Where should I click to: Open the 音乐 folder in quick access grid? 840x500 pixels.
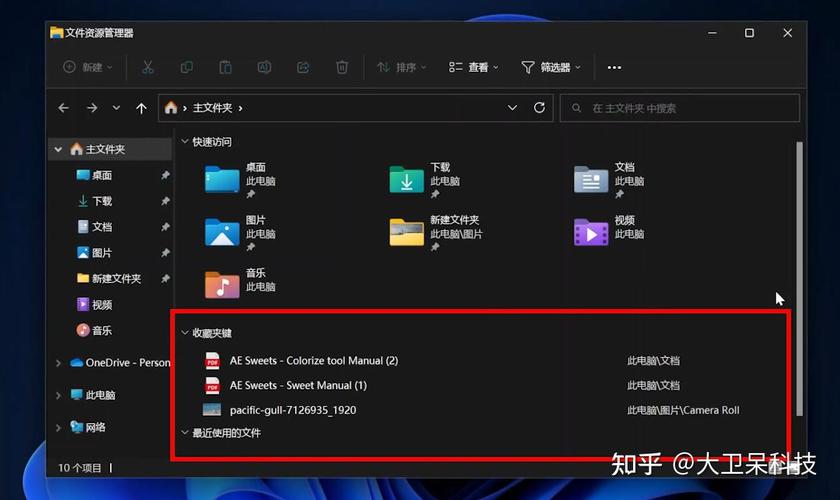point(239,283)
